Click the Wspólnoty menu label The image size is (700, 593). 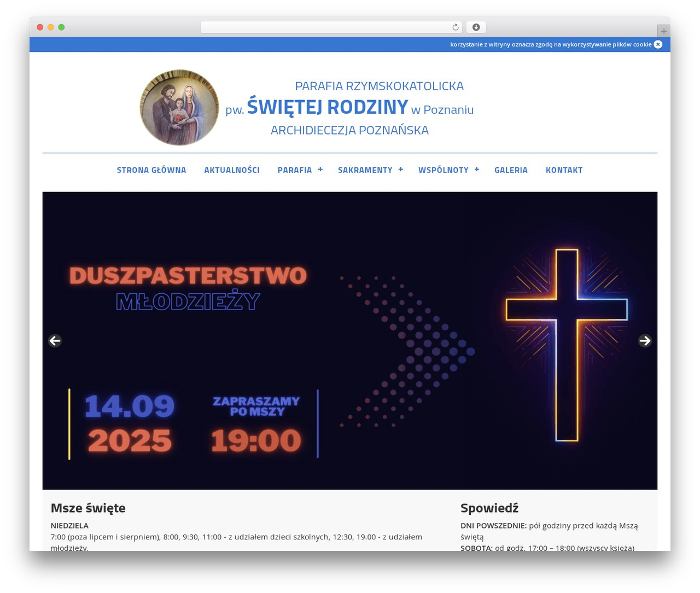(x=444, y=170)
